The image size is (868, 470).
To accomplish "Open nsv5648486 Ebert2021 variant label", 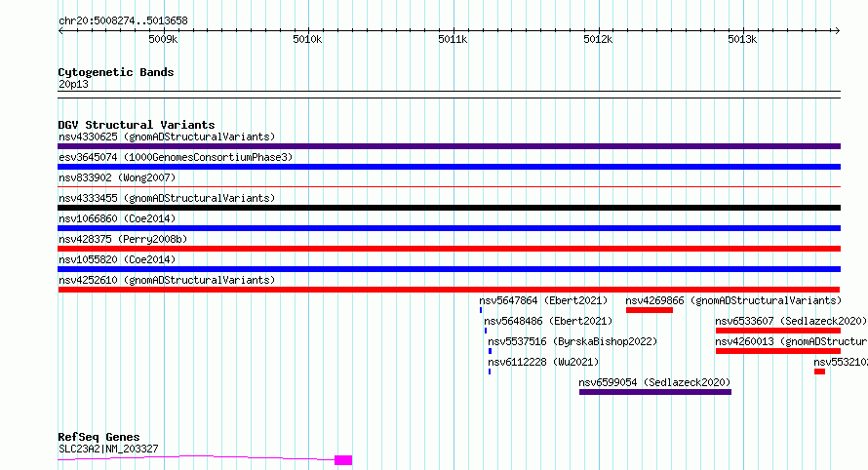I will [x=548, y=321].
